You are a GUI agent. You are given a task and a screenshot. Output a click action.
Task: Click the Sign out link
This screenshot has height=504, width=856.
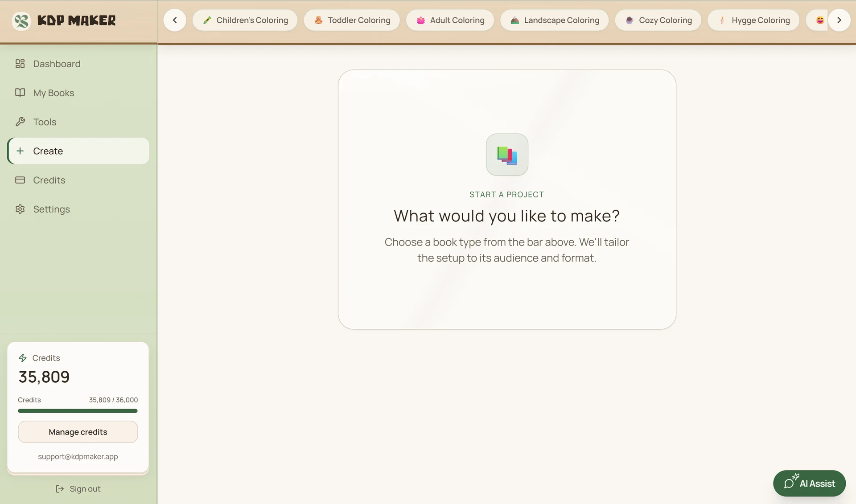(x=78, y=489)
